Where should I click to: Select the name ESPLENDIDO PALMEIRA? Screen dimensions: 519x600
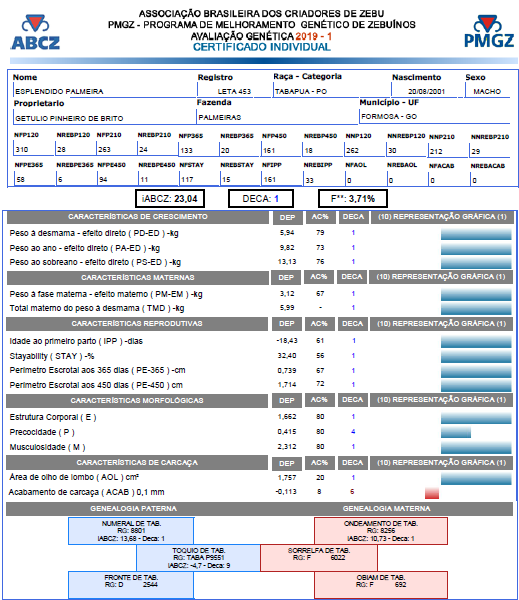coord(59,91)
